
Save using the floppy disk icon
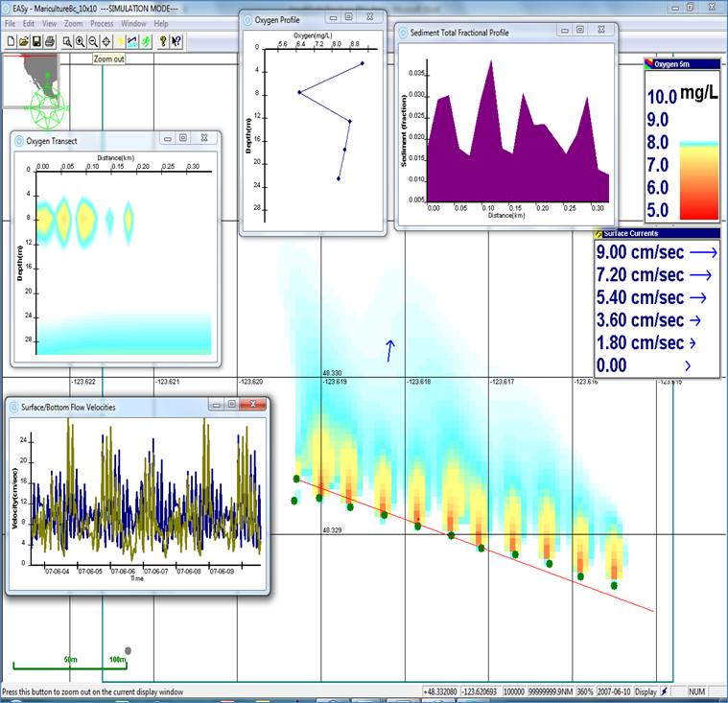coord(36,41)
